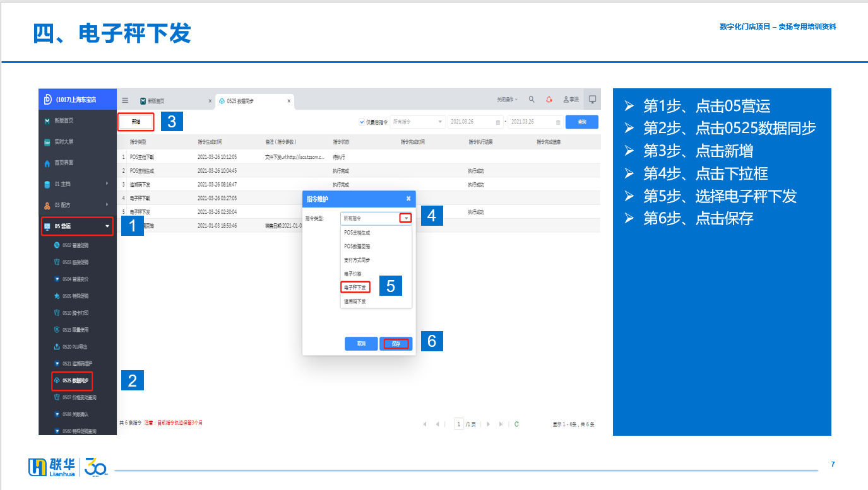Select 电子秤下发 in the dropdown list
868x490 pixels.
[x=376, y=288]
